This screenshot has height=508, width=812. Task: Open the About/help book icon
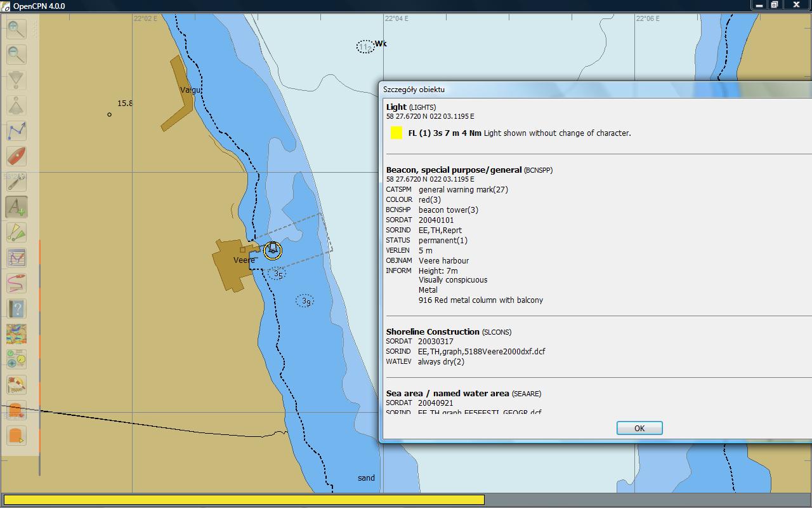pyautogui.click(x=16, y=309)
